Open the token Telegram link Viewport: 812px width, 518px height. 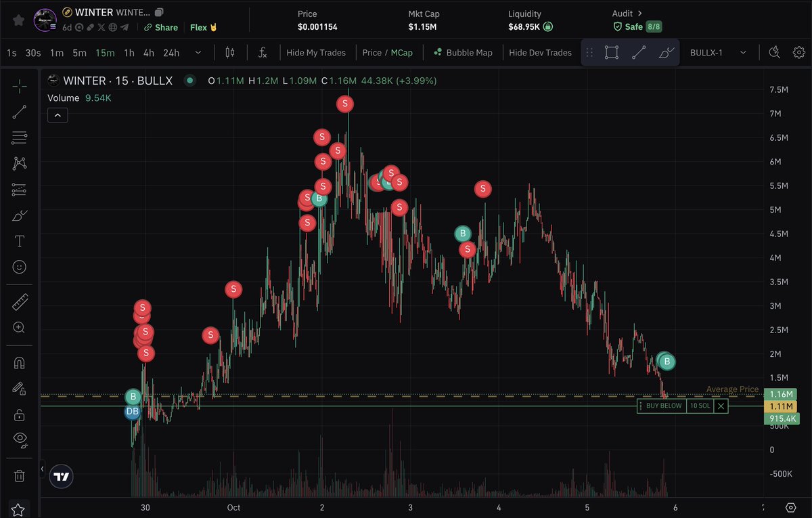point(125,27)
